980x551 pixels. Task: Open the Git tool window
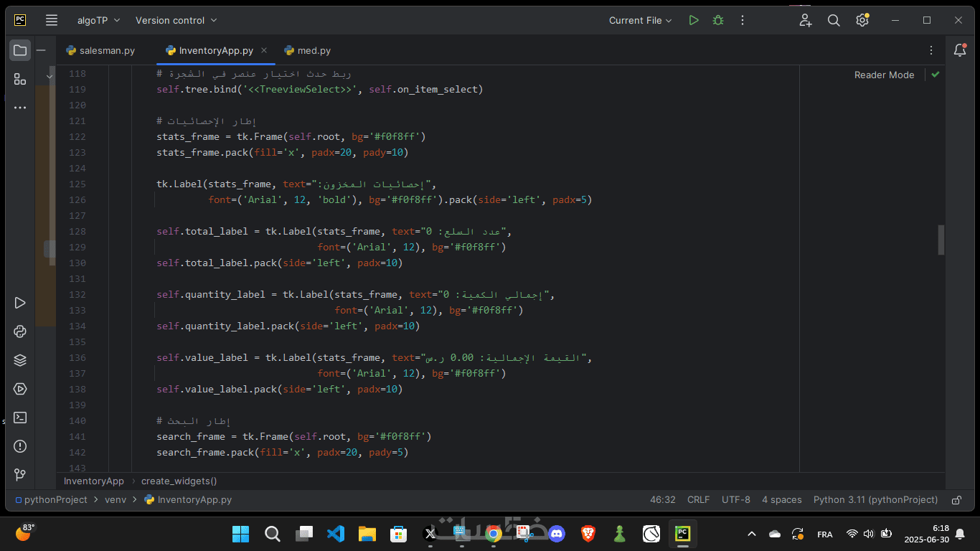[x=20, y=475]
